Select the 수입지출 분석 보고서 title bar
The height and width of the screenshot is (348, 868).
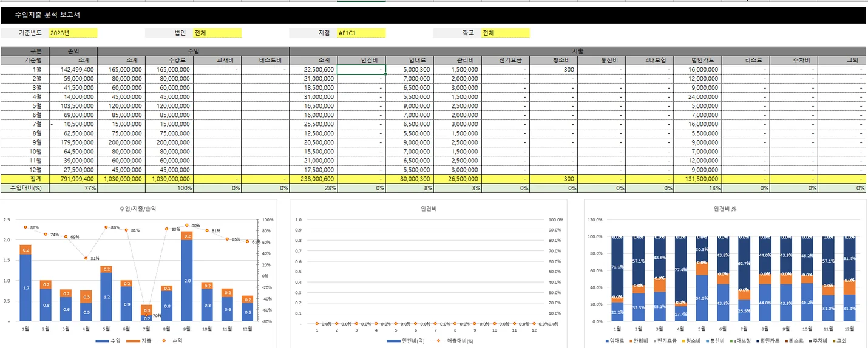pos(433,15)
